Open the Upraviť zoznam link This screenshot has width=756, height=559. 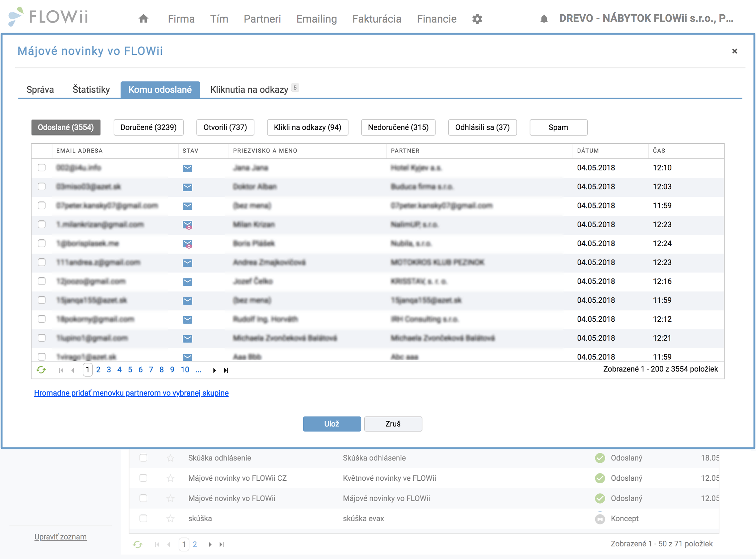[60, 537]
